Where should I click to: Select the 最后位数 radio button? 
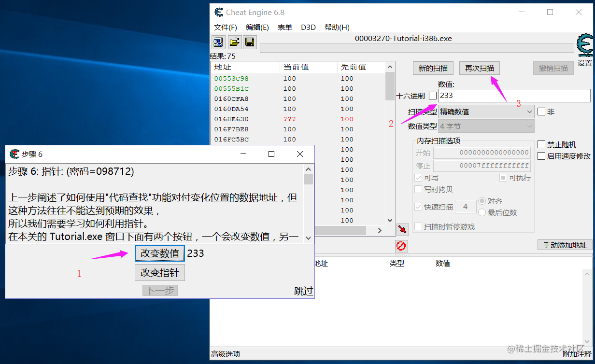pyautogui.click(x=482, y=212)
